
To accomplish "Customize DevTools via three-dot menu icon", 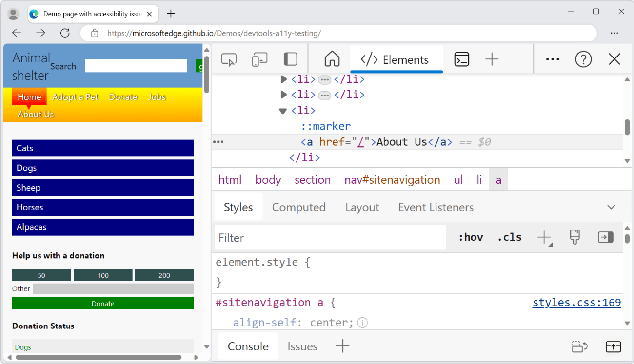I will 552,59.
